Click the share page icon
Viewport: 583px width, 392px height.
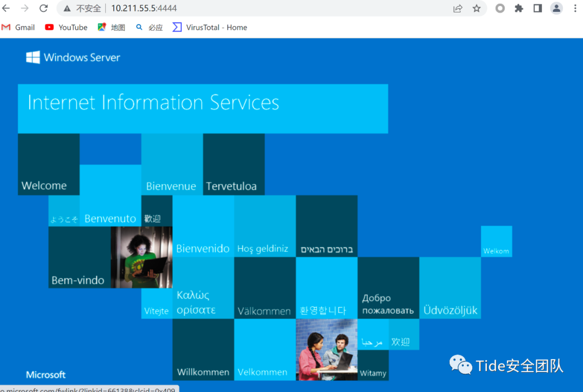[x=458, y=8]
